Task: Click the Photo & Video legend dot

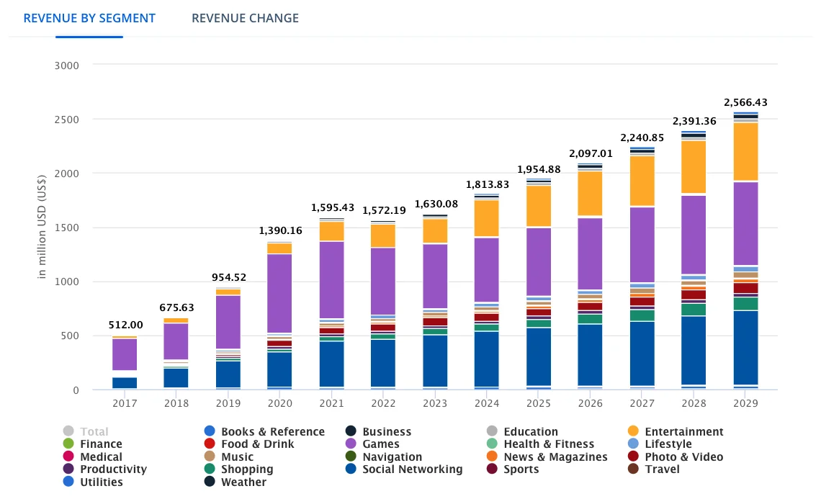Action: pyautogui.click(x=632, y=455)
